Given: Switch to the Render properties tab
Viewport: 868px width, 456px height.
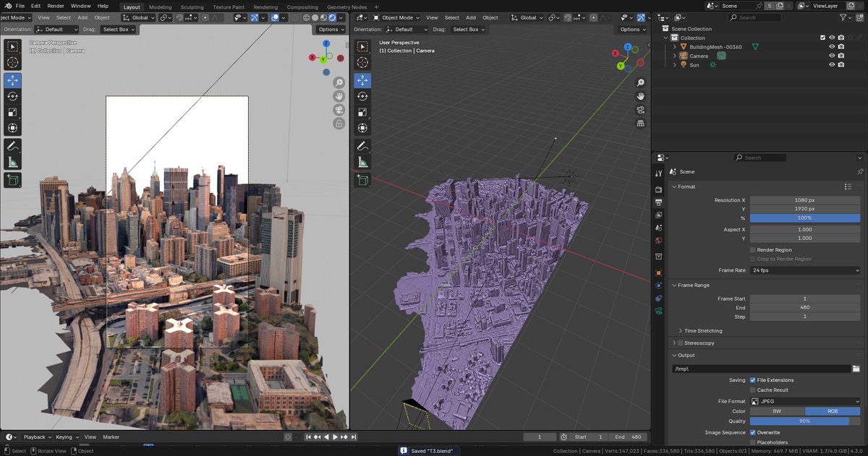Looking at the screenshot, I should (x=659, y=189).
